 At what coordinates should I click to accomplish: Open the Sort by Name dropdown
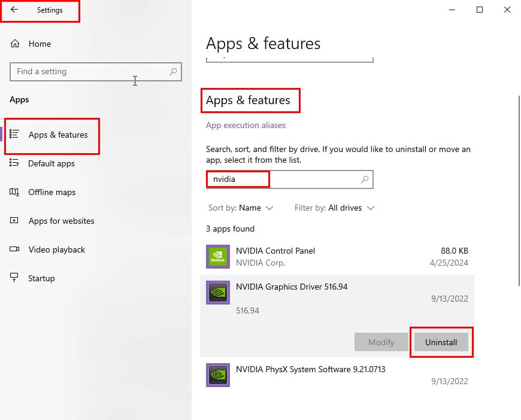pyautogui.click(x=241, y=208)
